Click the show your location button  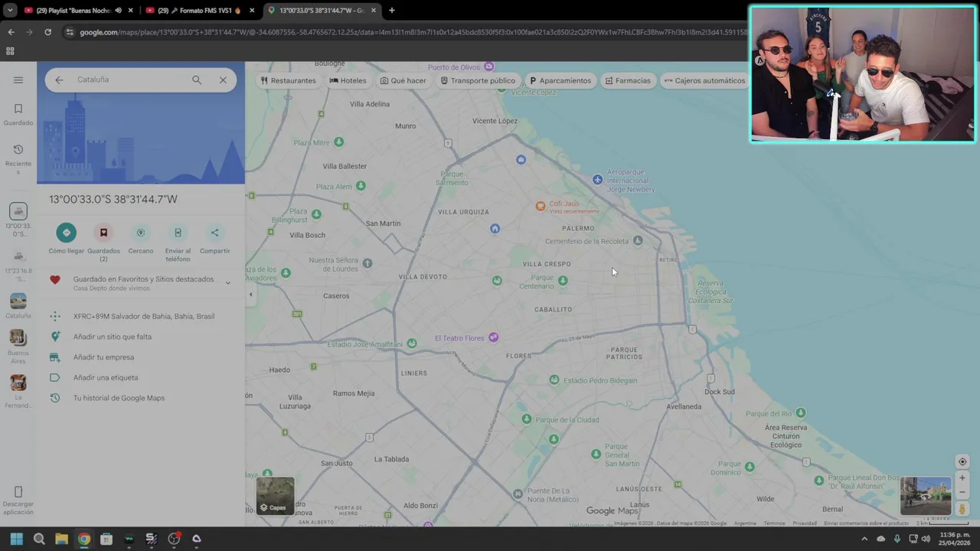[x=962, y=461]
